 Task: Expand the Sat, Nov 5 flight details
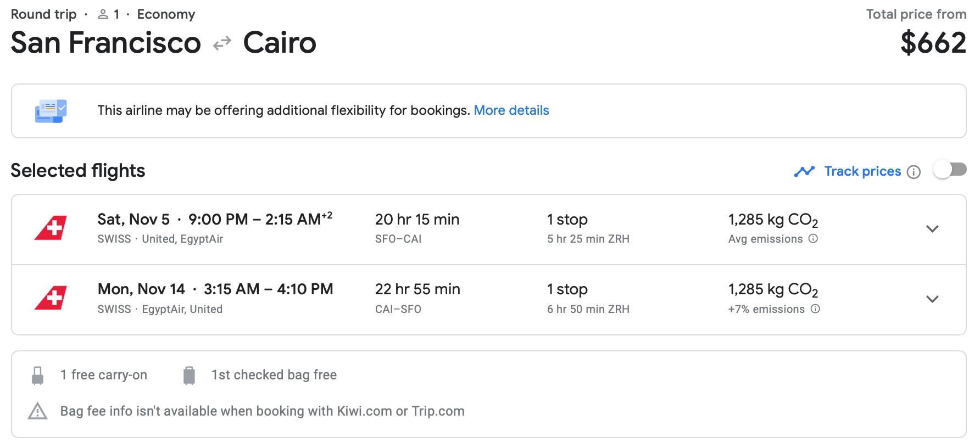pos(932,229)
